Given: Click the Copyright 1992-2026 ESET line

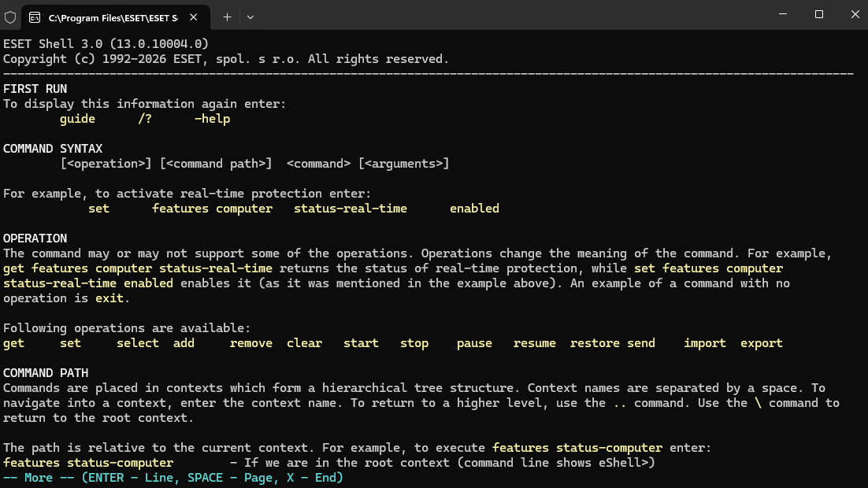Looking at the screenshot, I should (226, 59).
